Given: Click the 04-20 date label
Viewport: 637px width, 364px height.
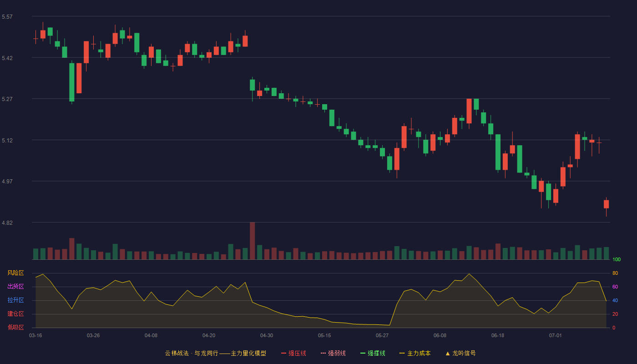Looking at the screenshot, I should (209, 335).
